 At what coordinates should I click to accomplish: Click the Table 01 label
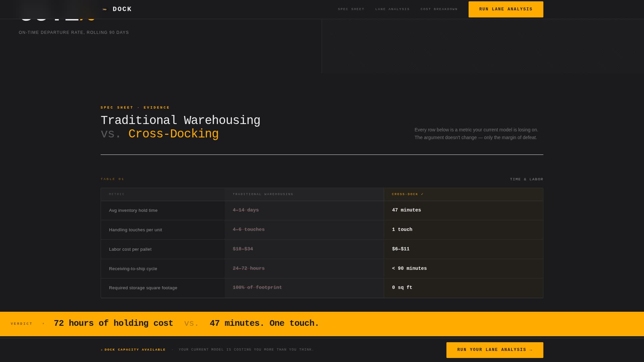click(x=112, y=179)
